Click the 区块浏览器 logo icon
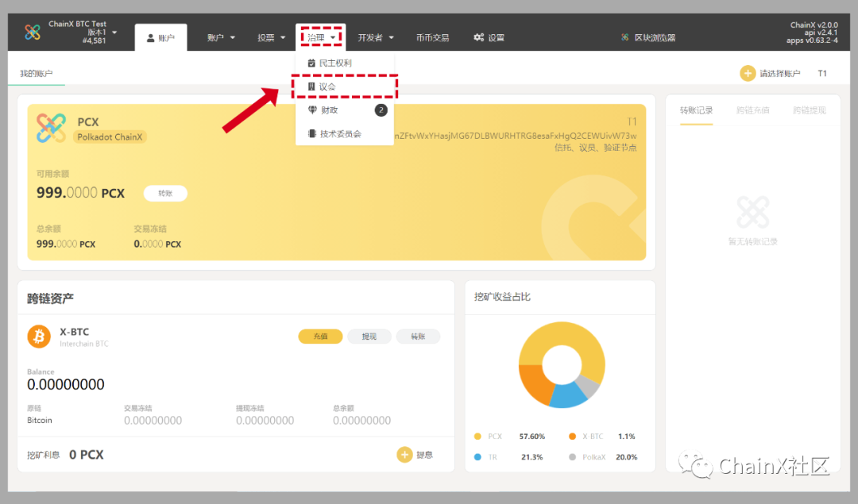 pos(625,37)
